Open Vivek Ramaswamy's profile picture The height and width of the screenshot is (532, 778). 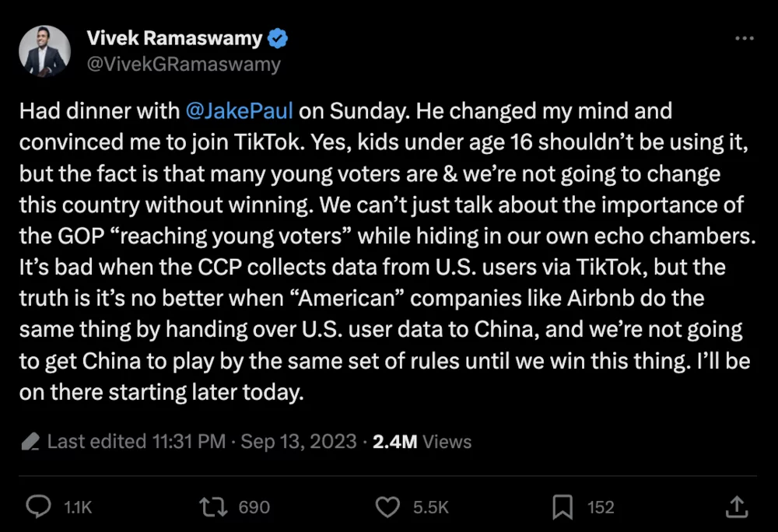click(x=45, y=51)
